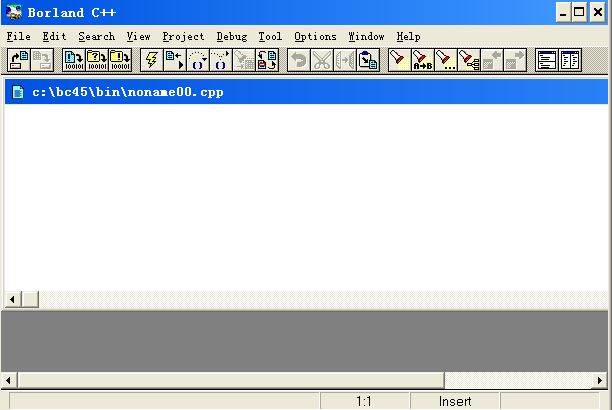The height and width of the screenshot is (410, 612).
Task: Click the Build all icon with yellow exclamation
Action: click(x=120, y=60)
